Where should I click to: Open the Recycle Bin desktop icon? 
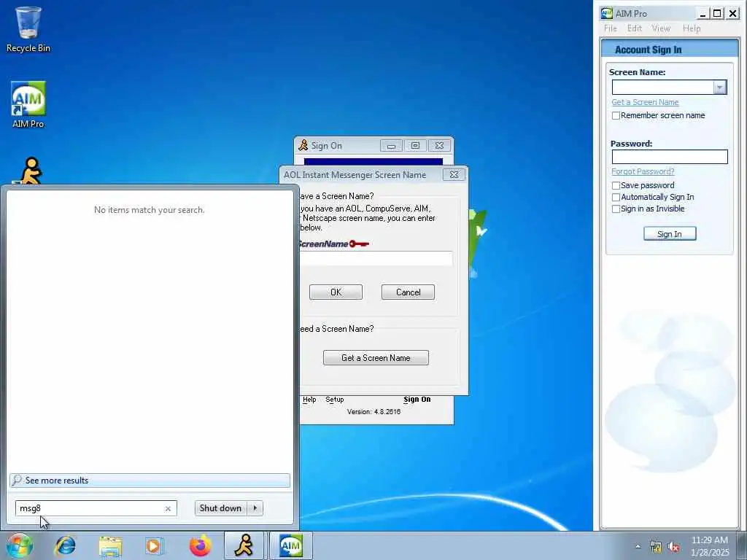point(28,29)
